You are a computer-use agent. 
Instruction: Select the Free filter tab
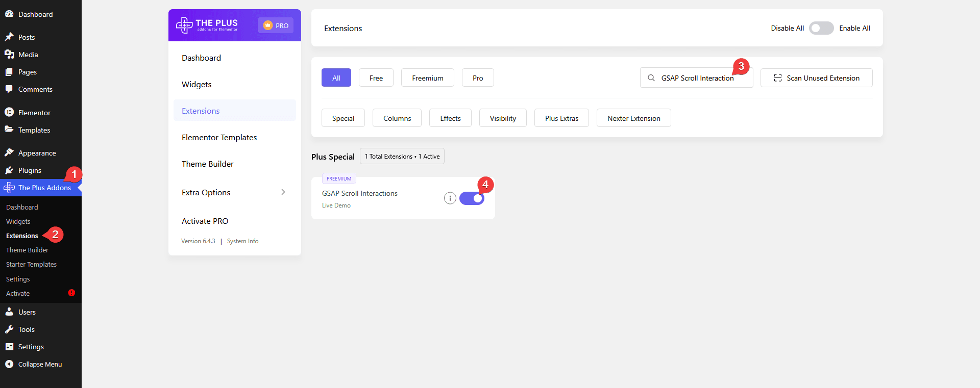(x=376, y=77)
